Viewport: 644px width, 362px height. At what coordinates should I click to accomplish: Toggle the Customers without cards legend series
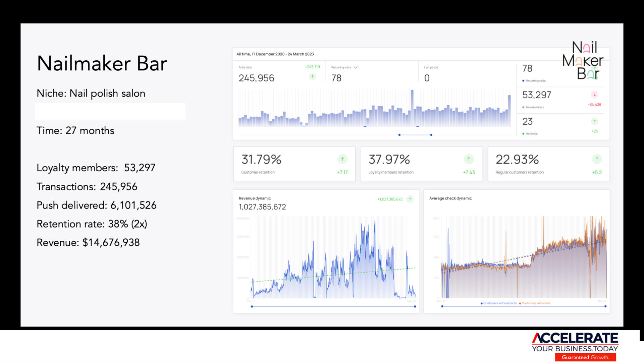[499, 303]
